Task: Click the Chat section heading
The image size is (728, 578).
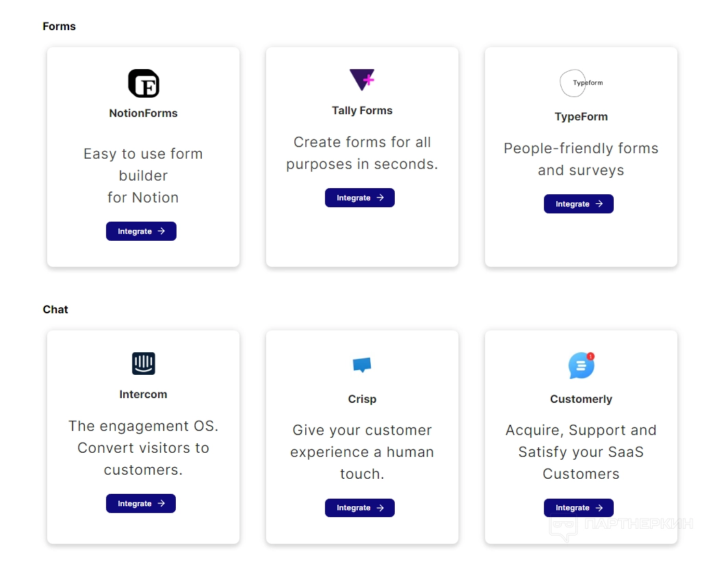Action: (55, 310)
